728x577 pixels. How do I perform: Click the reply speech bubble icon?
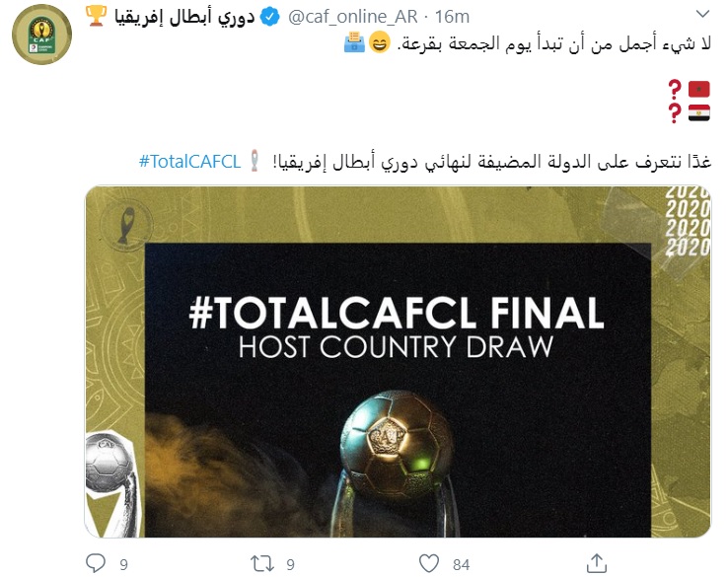point(96,563)
